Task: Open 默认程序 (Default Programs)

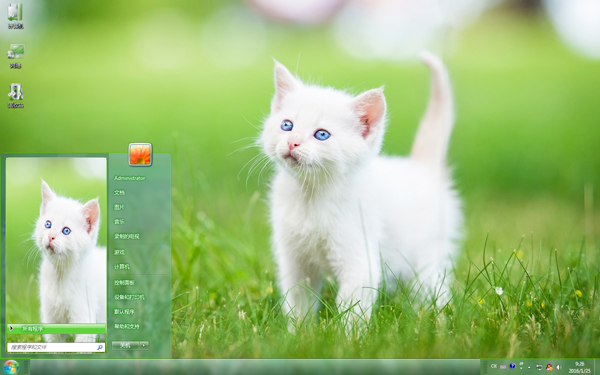Action: 124,311
